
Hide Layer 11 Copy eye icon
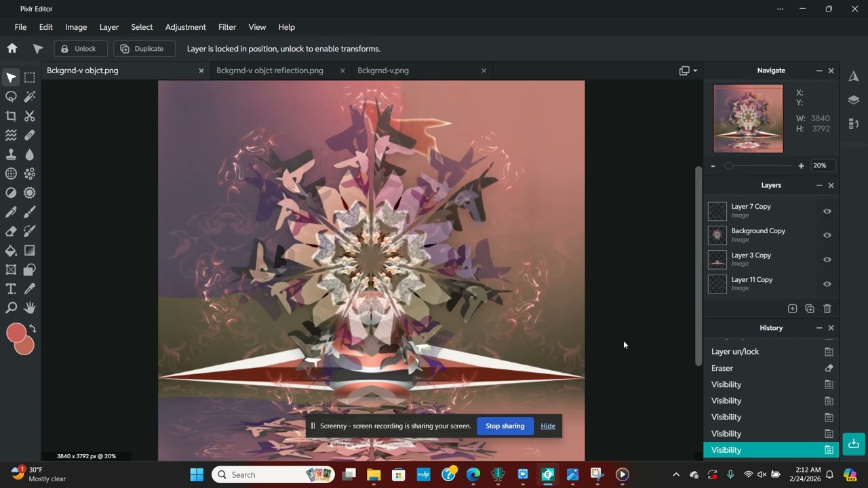coord(827,284)
